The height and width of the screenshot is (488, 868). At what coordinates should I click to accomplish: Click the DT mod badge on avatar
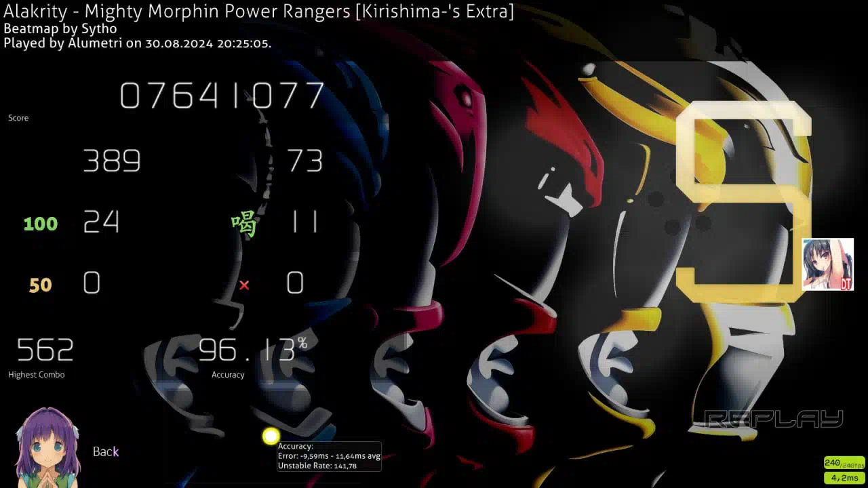(x=846, y=284)
